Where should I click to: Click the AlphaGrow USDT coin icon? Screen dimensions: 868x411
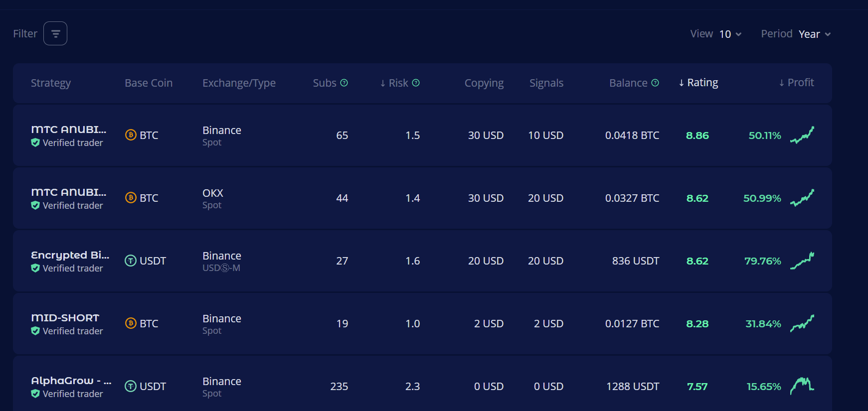pyautogui.click(x=131, y=386)
